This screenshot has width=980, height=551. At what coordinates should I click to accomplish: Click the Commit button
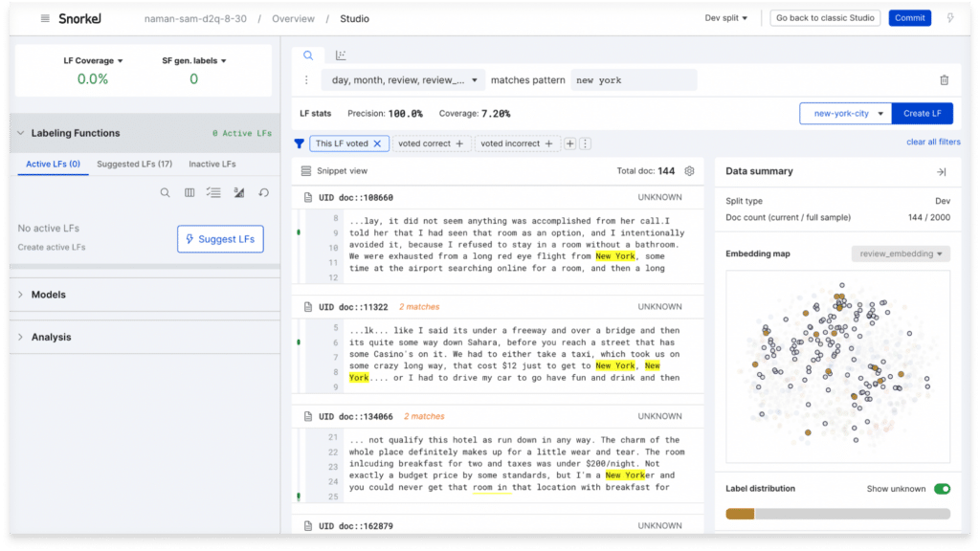[909, 18]
